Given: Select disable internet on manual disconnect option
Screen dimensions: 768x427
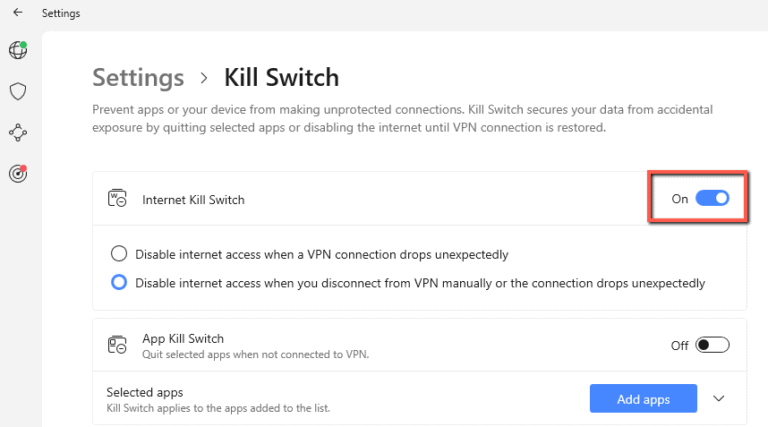Looking at the screenshot, I should coord(120,283).
